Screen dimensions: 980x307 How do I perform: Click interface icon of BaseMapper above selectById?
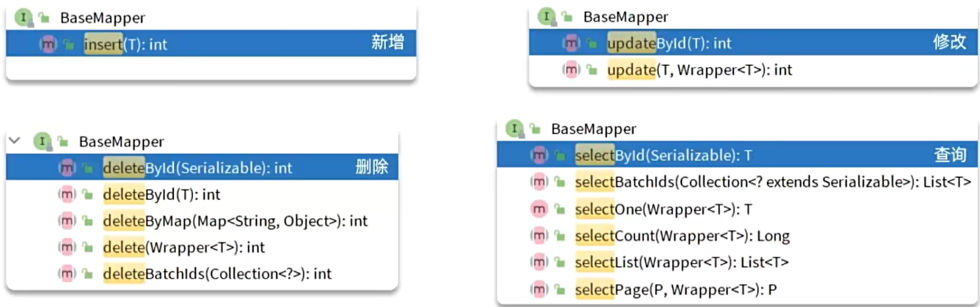515,128
